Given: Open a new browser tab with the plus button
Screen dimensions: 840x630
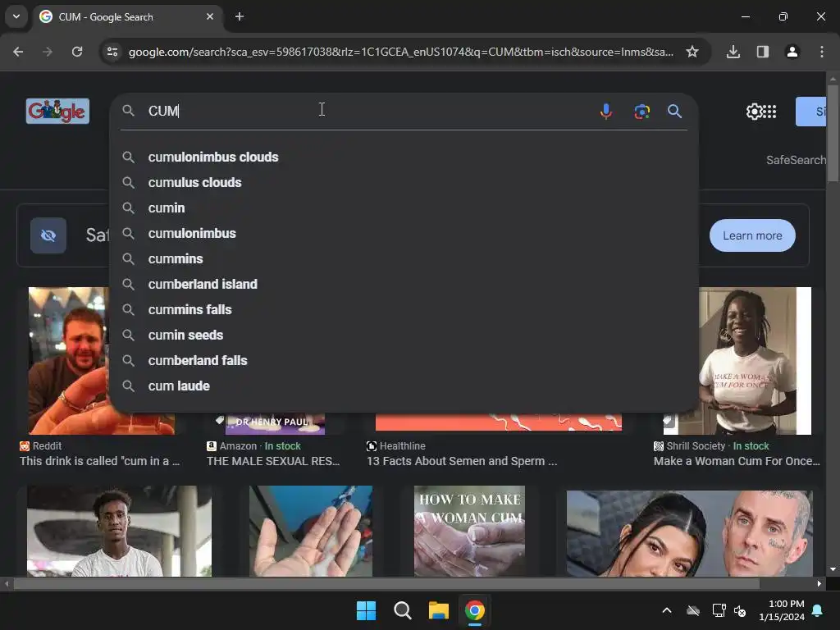Looking at the screenshot, I should [240, 16].
